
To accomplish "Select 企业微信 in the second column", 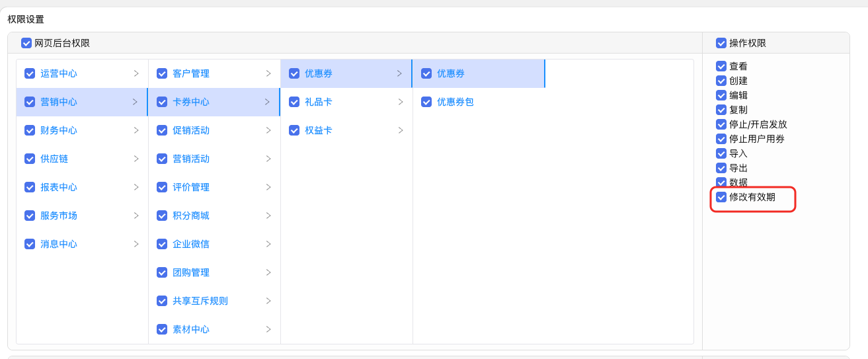I will pyautogui.click(x=191, y=244).
